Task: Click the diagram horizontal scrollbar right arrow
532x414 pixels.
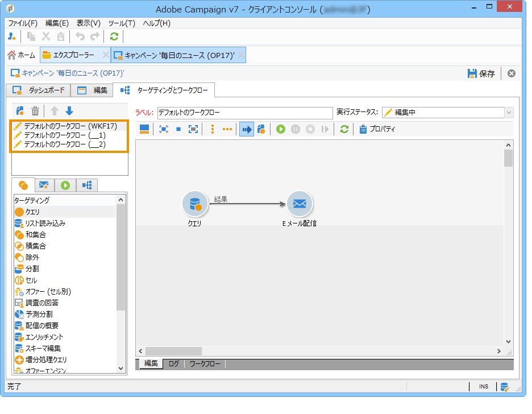Action: [499, 351]
